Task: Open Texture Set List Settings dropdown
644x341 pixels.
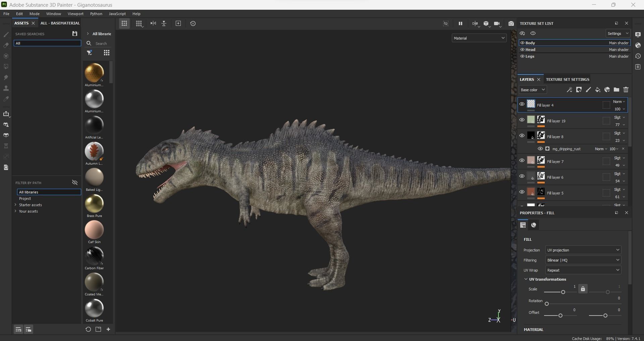Action: click(x=618, y=34)
